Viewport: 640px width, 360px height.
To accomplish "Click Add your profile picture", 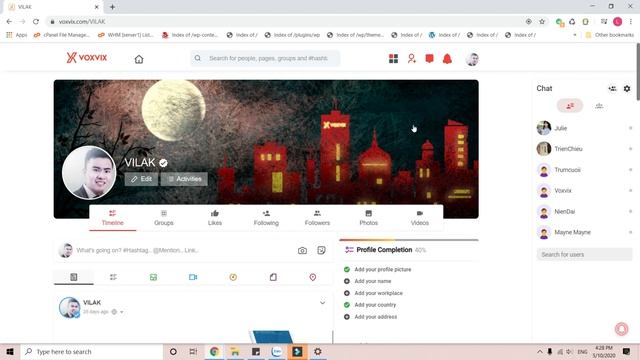I will pyautogui.click(x=382, y=269).
